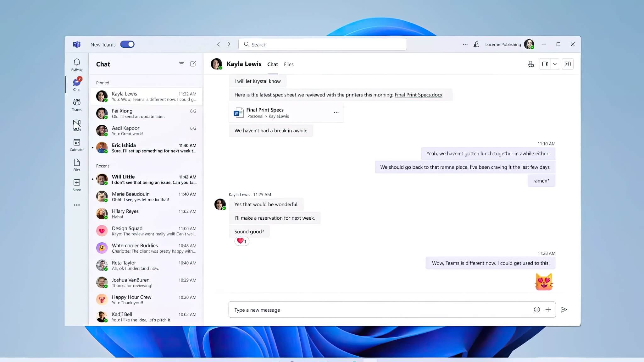The width and height of the screenshot is (644, 362).
Task: Select the Chat tab in the conversation header
Action: (x=272, y=64)
